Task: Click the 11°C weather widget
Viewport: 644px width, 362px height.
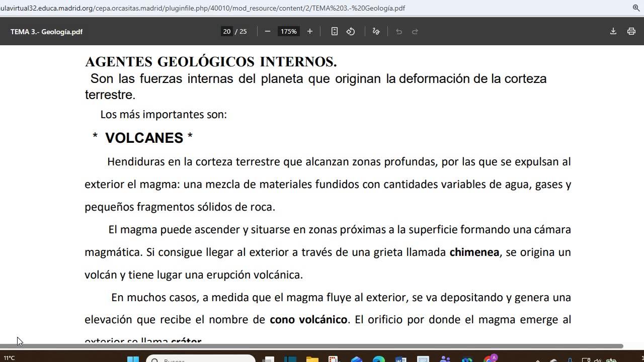Action: (9, 358)
